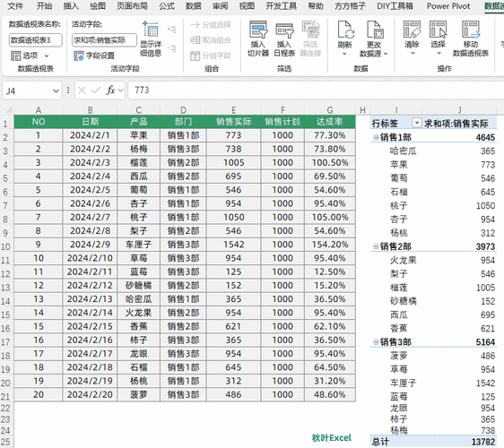Click the formula bar showing 773

pyautogui.click(x=315, y=90)
